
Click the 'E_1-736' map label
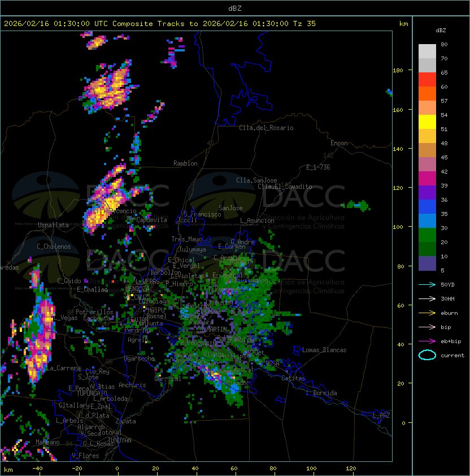[318, 167]
